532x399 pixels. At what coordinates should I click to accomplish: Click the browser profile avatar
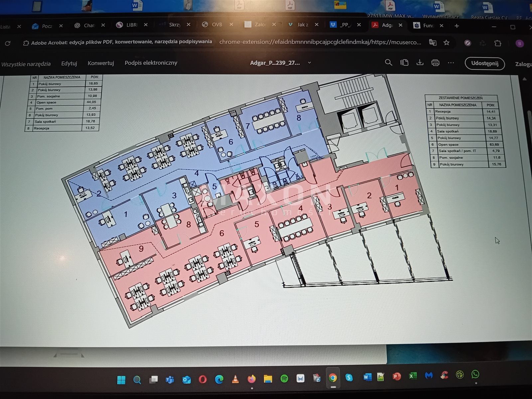pyautogui.click(x=519, y=44)
